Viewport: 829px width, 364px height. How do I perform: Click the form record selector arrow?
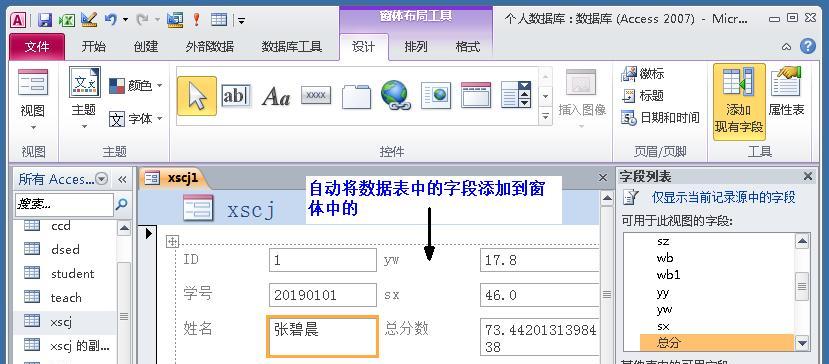(149, 233)
